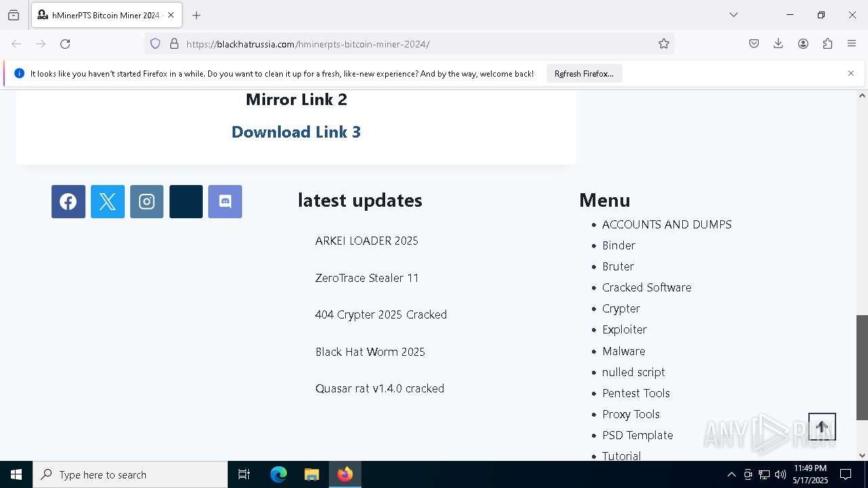Viewport: 868px width, 488px height.
Task: Select Exploiter menu item
Action: [625, 329]
